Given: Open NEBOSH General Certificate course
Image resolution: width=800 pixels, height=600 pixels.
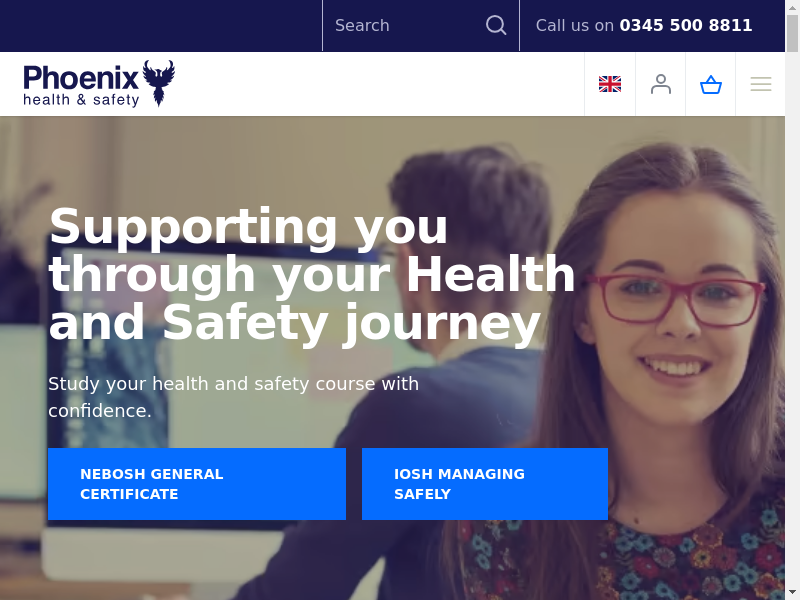Looking at the screenshot, I should point(197,484).
